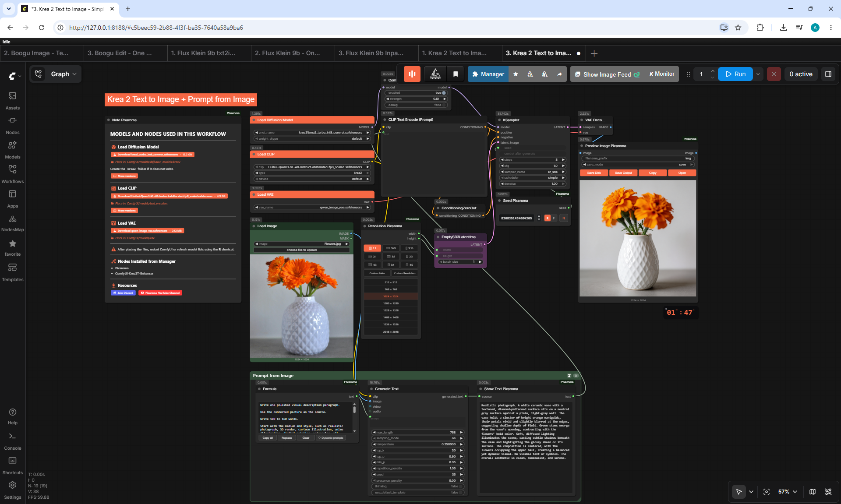Adjust the temperature slider in Generate Text

(418, 444)
